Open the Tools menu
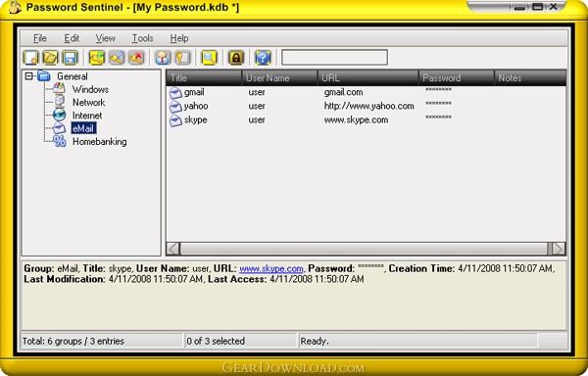The width and height of the screenshot is (588, 376). [x=142, y=38]
